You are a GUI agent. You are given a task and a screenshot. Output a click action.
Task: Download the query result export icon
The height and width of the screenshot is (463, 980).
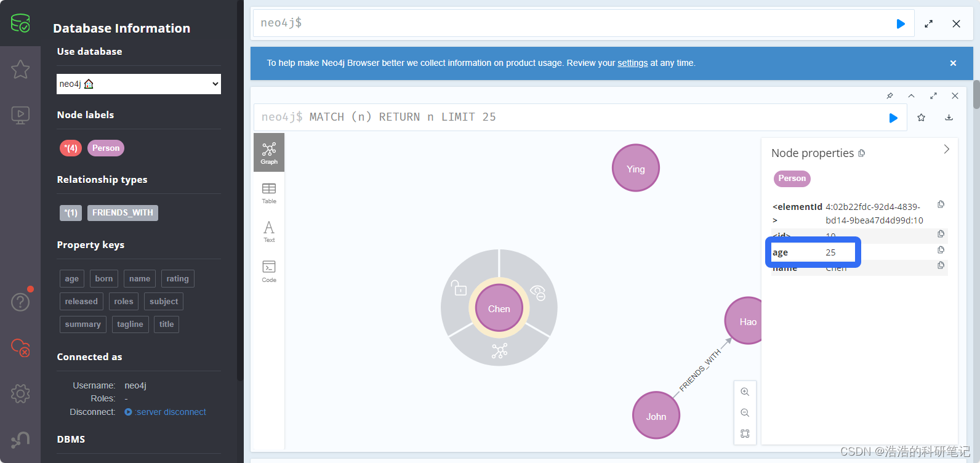(x=949, y=118)
